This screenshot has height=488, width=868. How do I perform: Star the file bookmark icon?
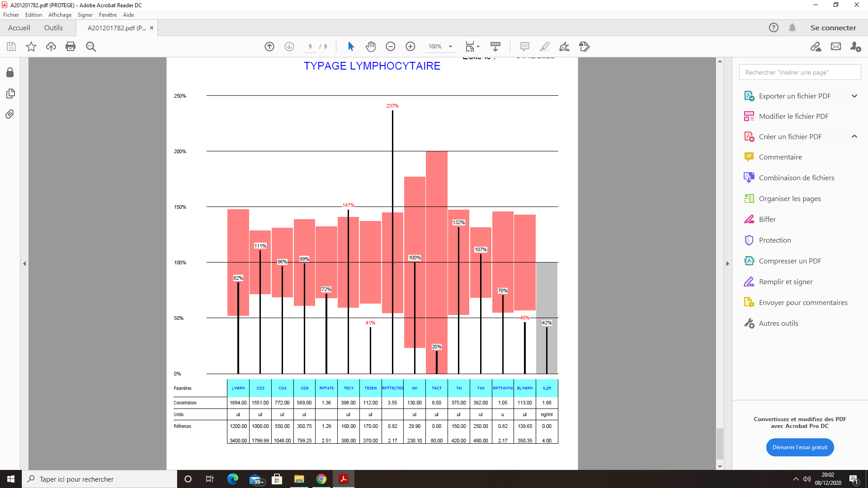tap(31, 47)
